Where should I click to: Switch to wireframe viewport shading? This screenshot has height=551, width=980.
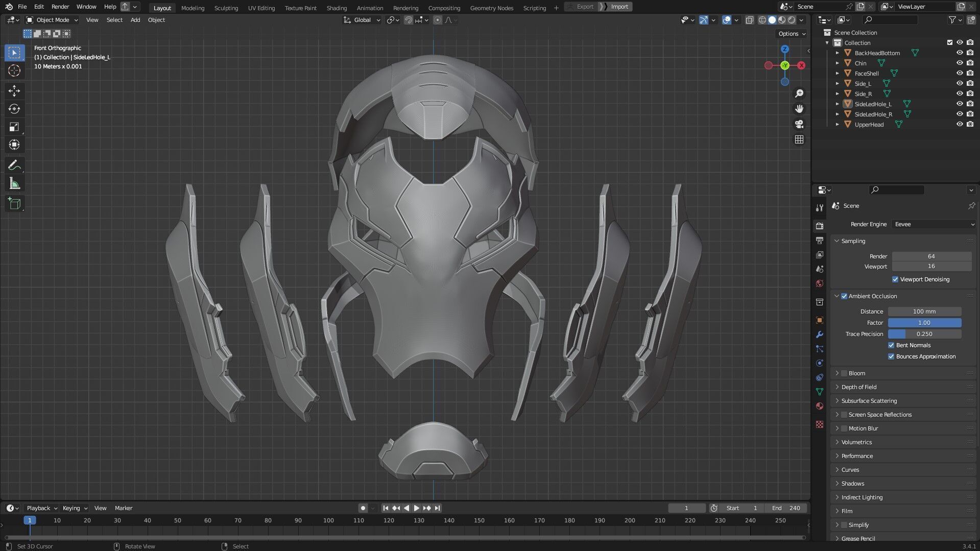(x=762, y=20)
